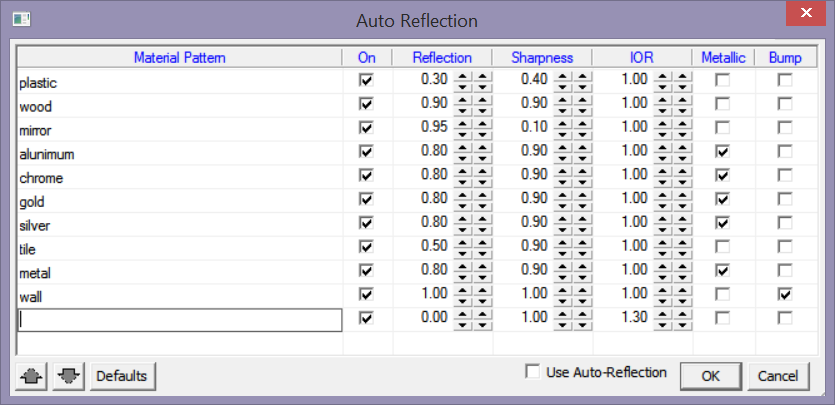Click the Reflection column header
Screen dimensions: 835x405
coord(442,58)
